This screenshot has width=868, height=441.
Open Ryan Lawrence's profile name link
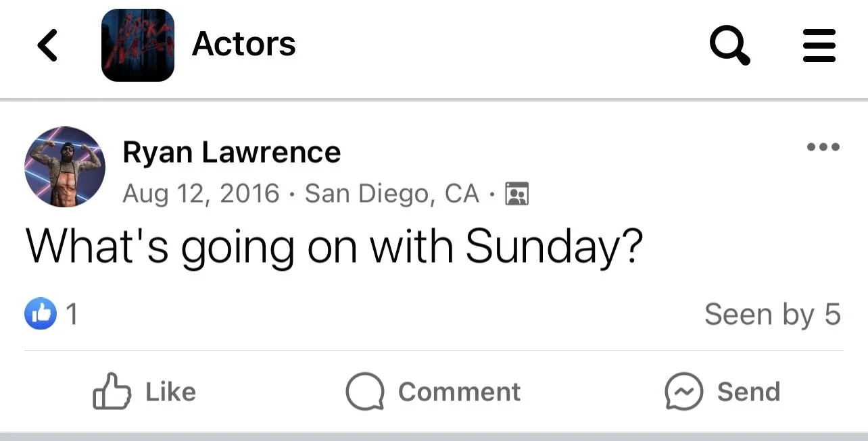pyautogui.click(x=231, y=153)
